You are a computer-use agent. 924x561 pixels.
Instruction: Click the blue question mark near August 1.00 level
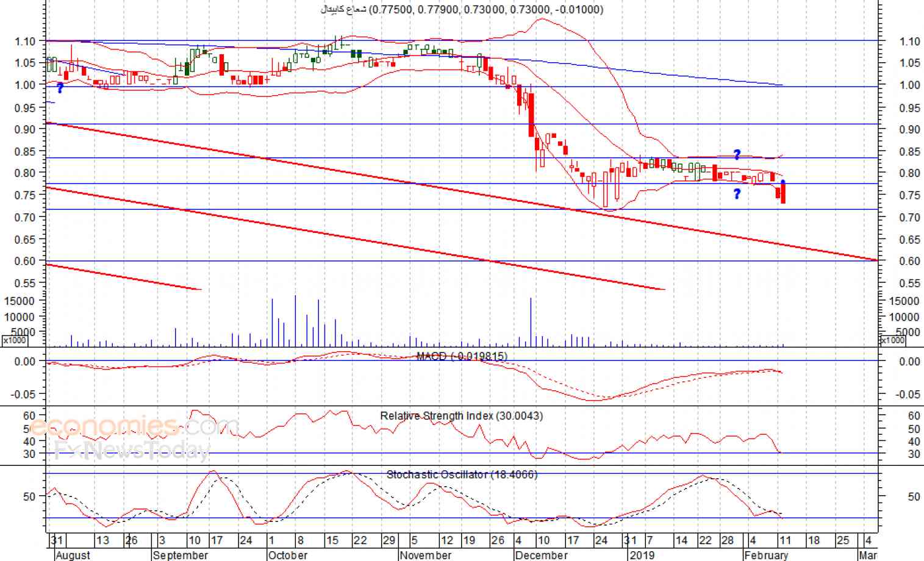tap(60, 88)
